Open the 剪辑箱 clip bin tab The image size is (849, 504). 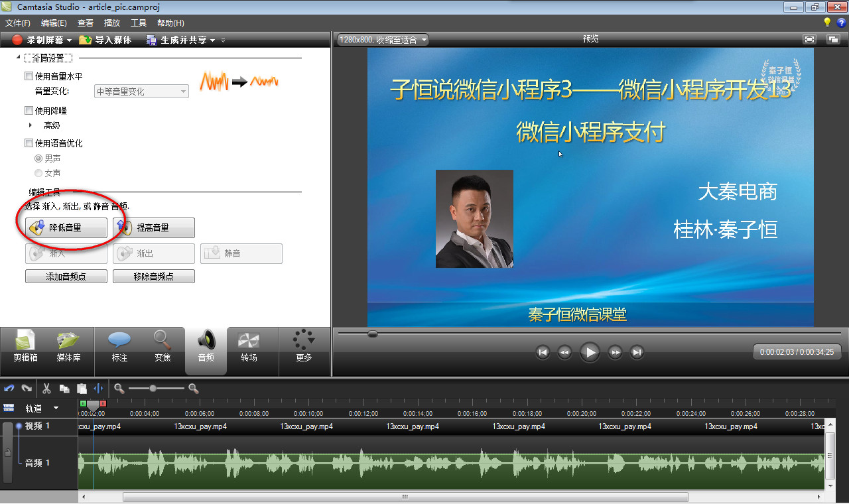click(x=25, y=346)
